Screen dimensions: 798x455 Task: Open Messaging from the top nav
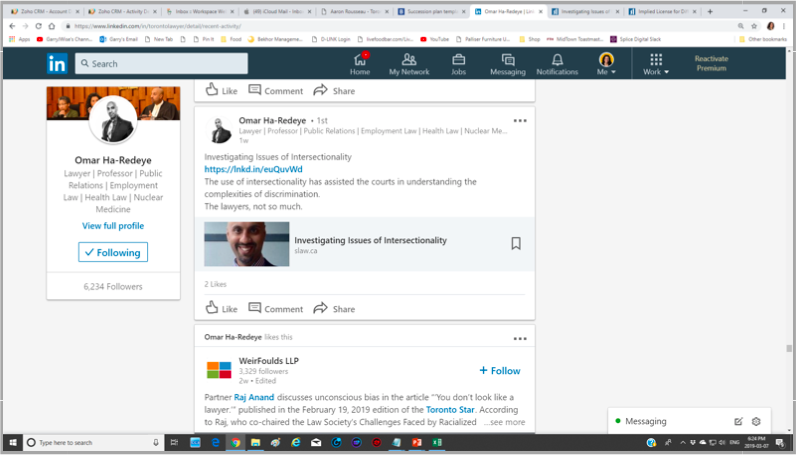[x=507, y=64]
